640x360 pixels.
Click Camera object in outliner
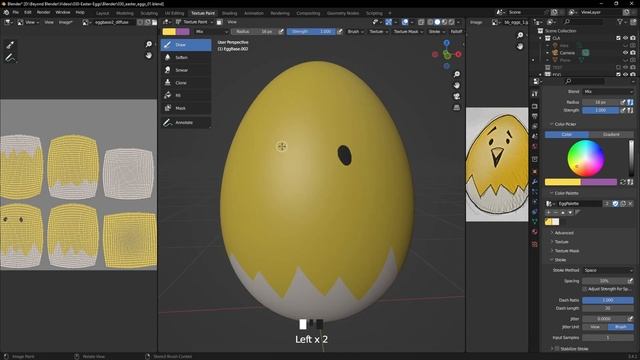coord(567,53)
